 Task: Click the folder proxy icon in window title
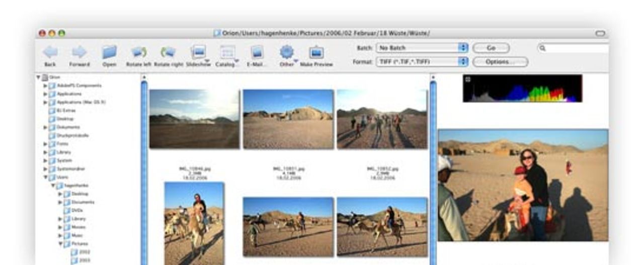[x=217, y=33]
